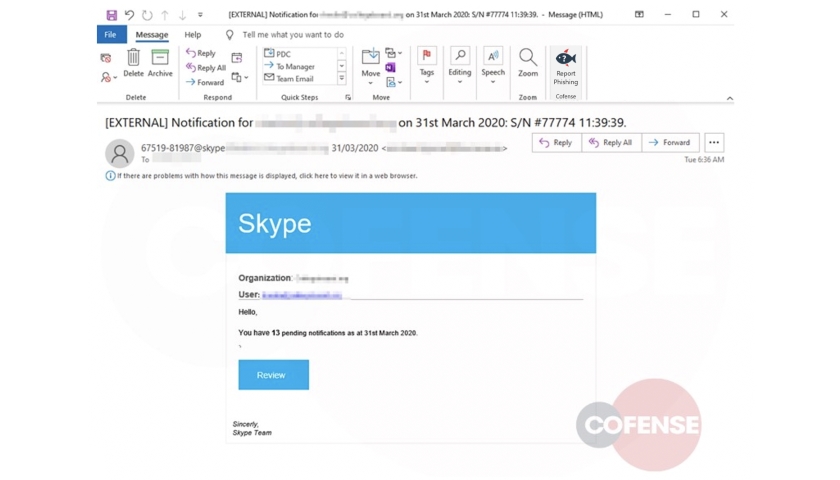
Task: Open the Tags flag menu
Action: 427,66
